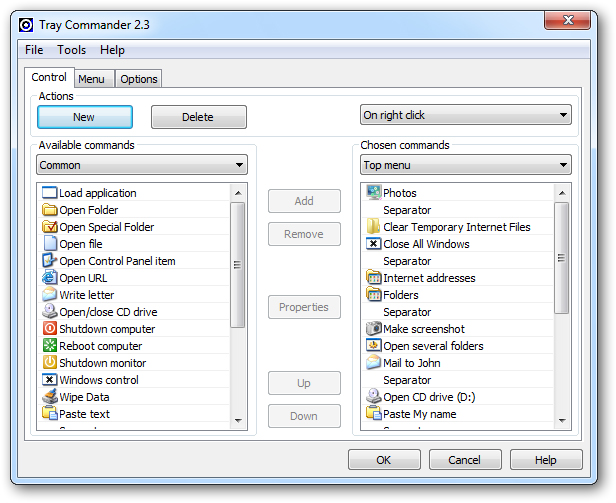
Task: Open the Tools menu
Action: click(x=71, y=50)
